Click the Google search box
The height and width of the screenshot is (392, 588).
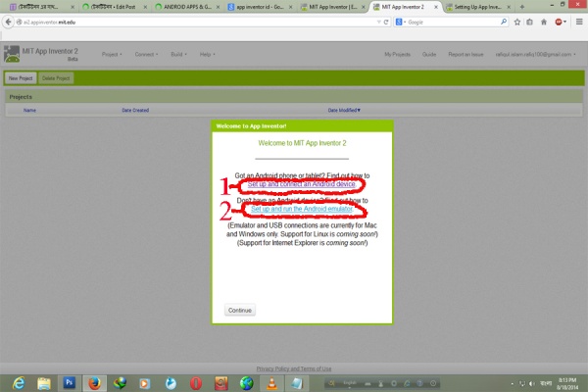pos(453,23)
